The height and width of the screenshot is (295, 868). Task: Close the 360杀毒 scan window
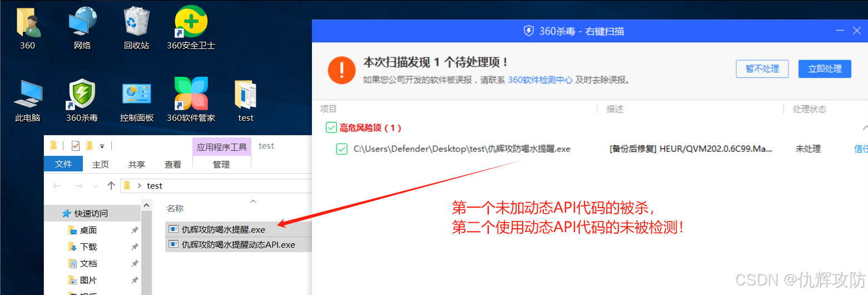tap(857, 31)
